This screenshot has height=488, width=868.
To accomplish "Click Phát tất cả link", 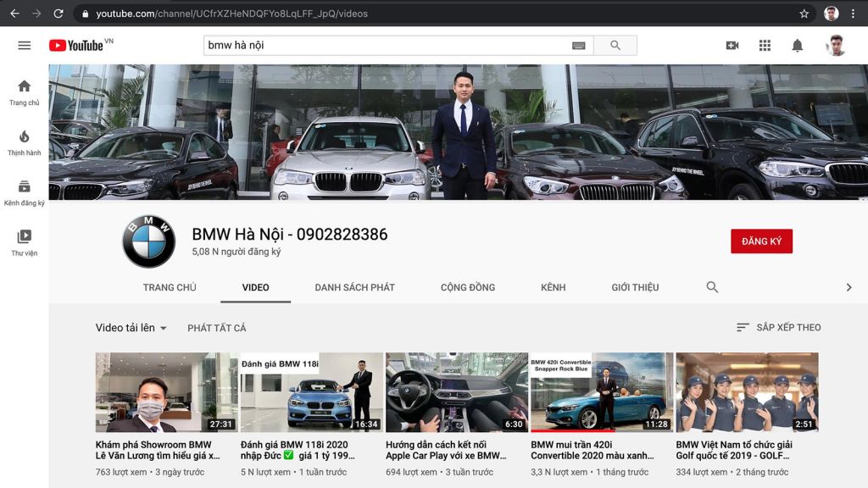I will pyautogui.click(x=217, y=328).
